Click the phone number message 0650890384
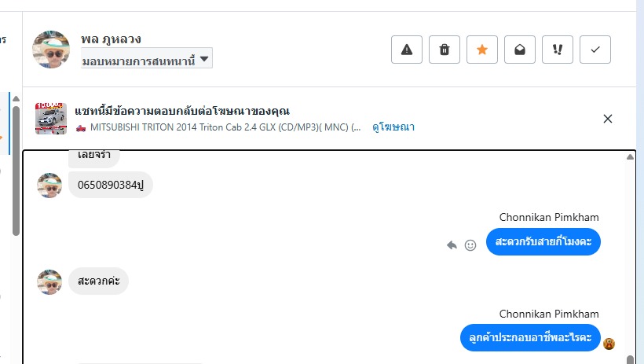The height and width of the screenshot is (364, 644). click(x=111, y=185)
